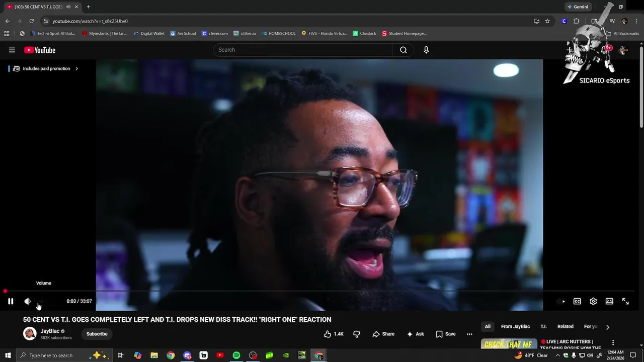Open the Clever extension icon

(564, 21)
